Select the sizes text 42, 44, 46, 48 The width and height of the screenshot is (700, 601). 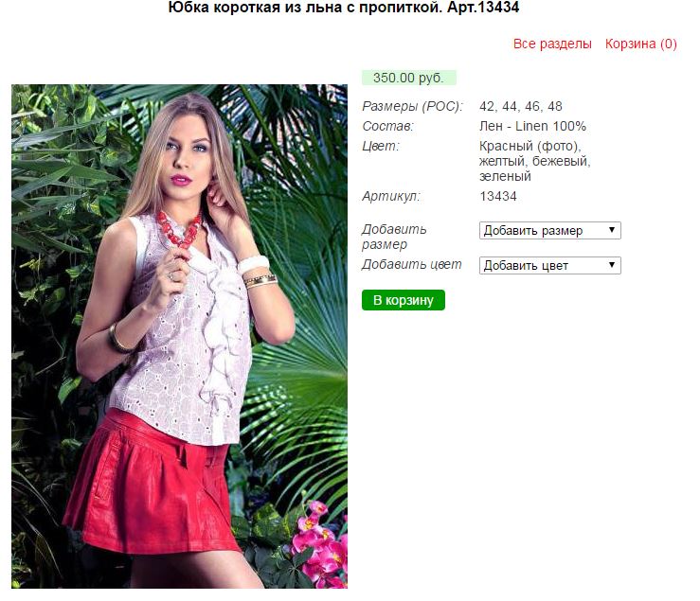click(x=521, y=106)
